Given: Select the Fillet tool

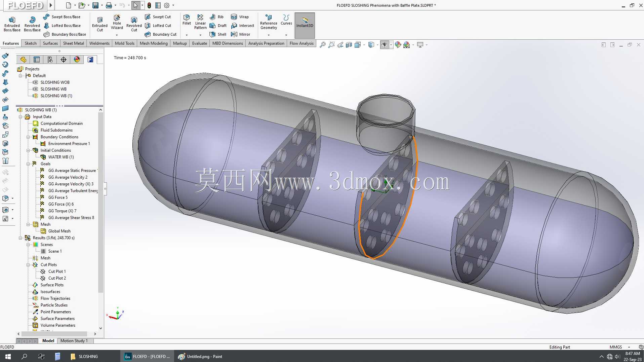Looking at the screenshot, I should click(x=187, y=20).
